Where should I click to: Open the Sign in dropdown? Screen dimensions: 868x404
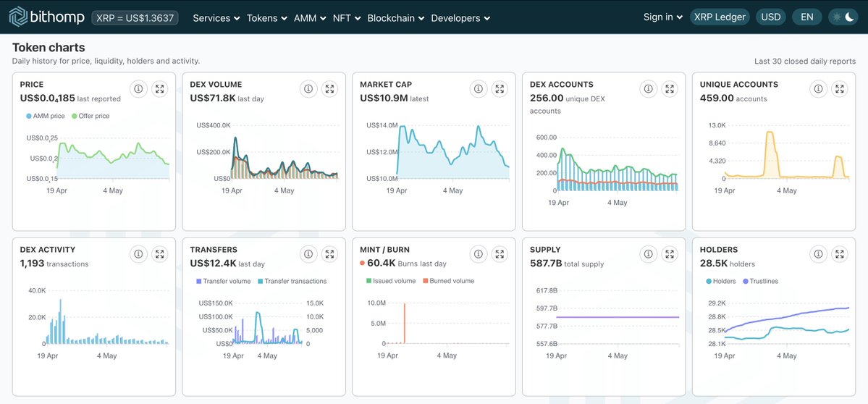(x=662, y=17)
